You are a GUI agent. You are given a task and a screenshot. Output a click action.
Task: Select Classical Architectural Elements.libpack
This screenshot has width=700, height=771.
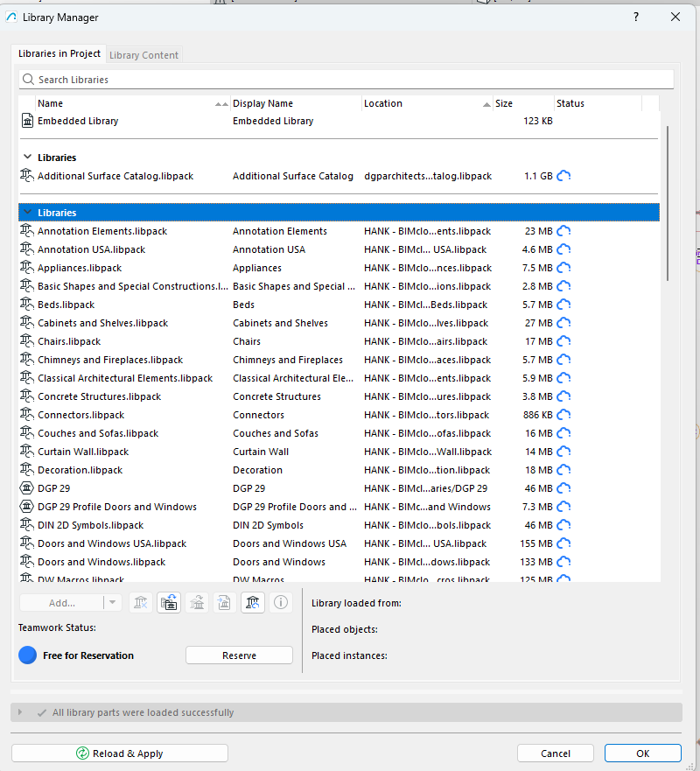click(339, 378)
